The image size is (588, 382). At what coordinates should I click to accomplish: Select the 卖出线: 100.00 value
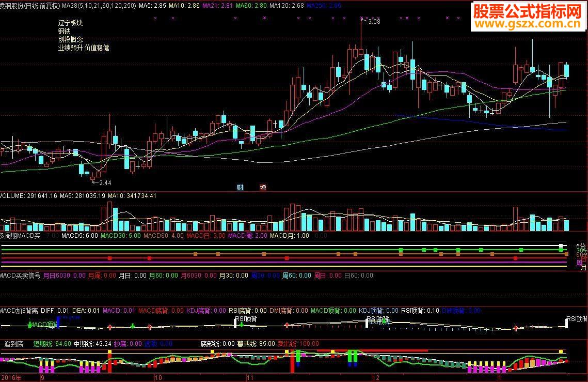298,344
